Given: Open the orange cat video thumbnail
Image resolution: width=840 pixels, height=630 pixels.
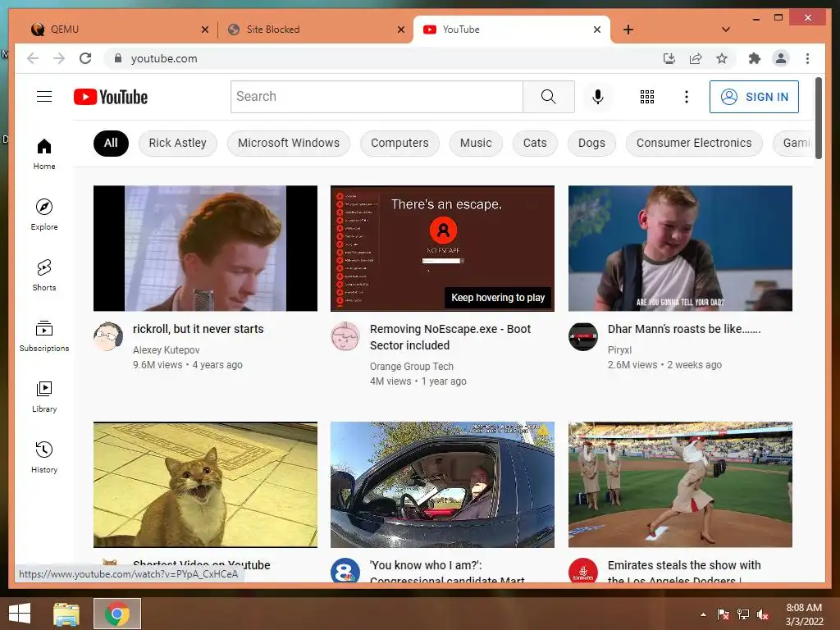Looking at the screenshot, I should point(205,484).
